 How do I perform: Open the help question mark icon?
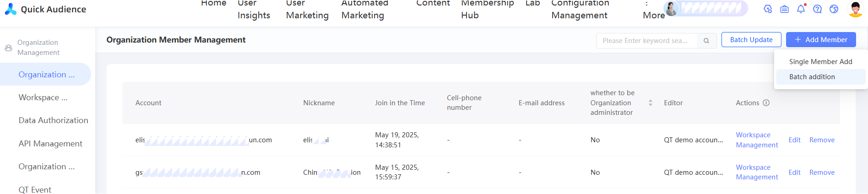click(817, 9)
